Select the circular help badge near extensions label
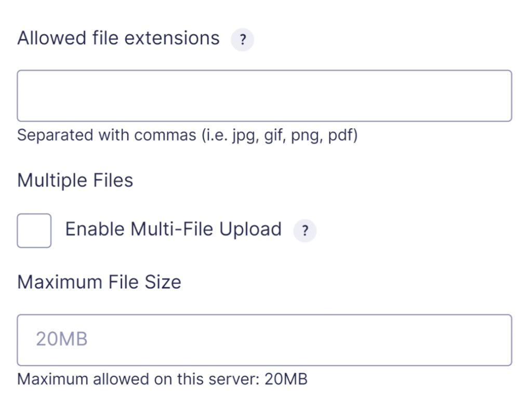The image size is (532, 412). click(242, 39)
